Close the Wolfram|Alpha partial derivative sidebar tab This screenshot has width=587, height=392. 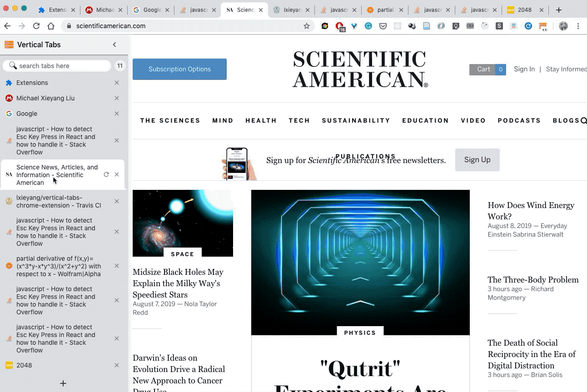pyautogui.click(x=117, y=266)
